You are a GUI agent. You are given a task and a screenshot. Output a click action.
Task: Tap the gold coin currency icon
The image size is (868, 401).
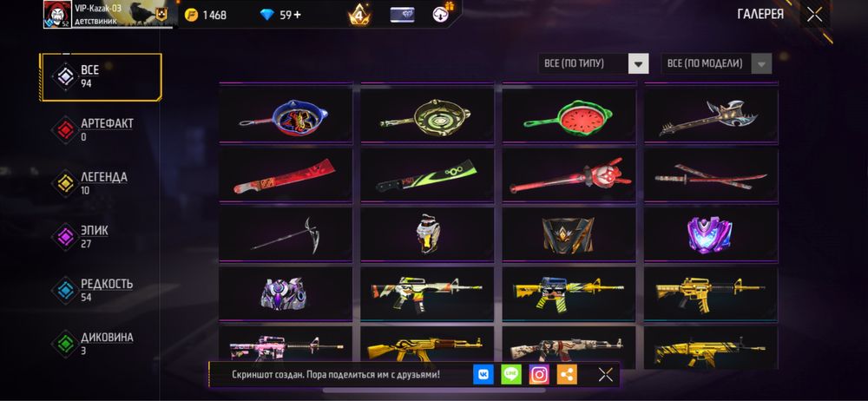[192, 15]
